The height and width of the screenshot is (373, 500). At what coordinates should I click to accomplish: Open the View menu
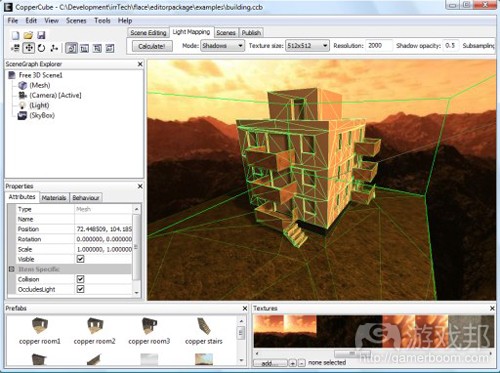click(52, 21)
